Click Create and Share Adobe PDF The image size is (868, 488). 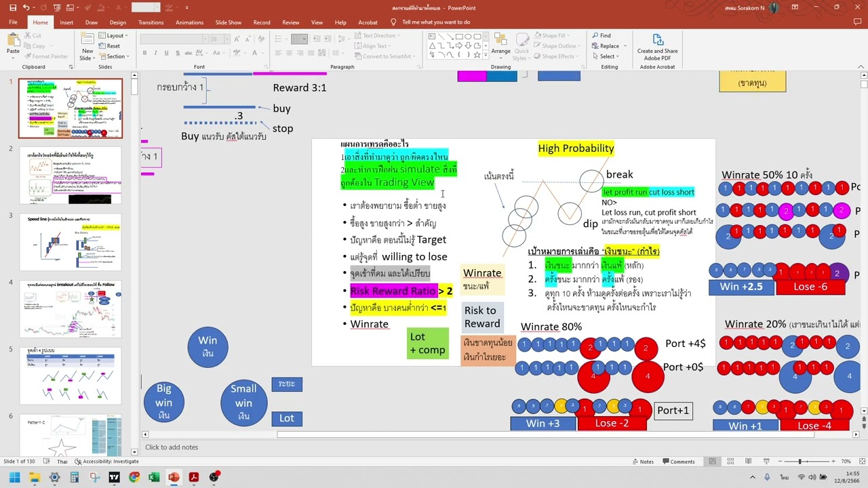point(657,47)
